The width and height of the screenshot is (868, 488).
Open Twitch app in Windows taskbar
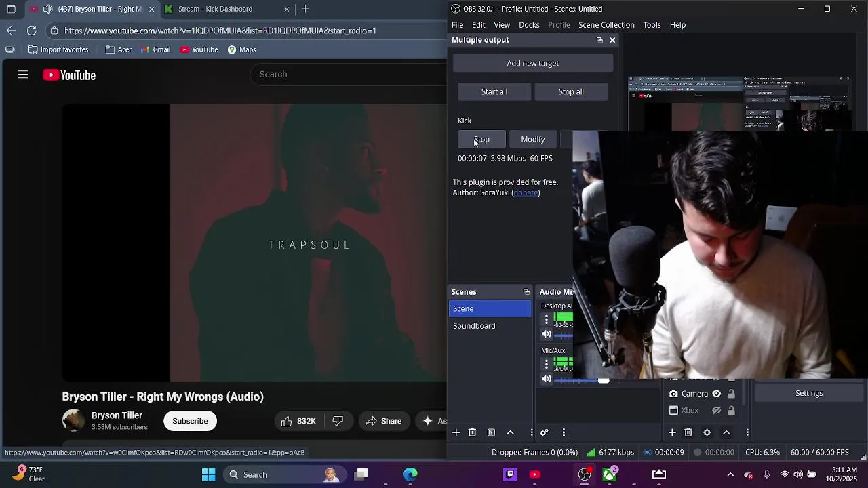(x=510, y=474)
